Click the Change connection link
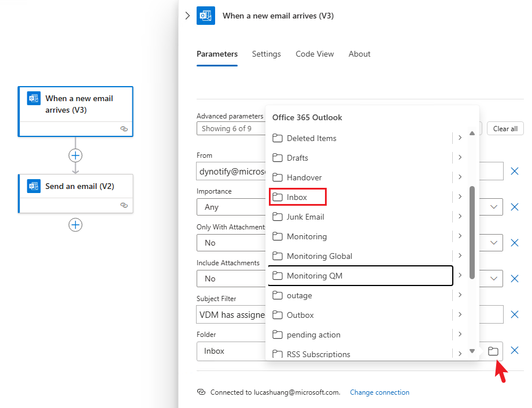Screen dimensions: 532x408 (x=379, y=392)
